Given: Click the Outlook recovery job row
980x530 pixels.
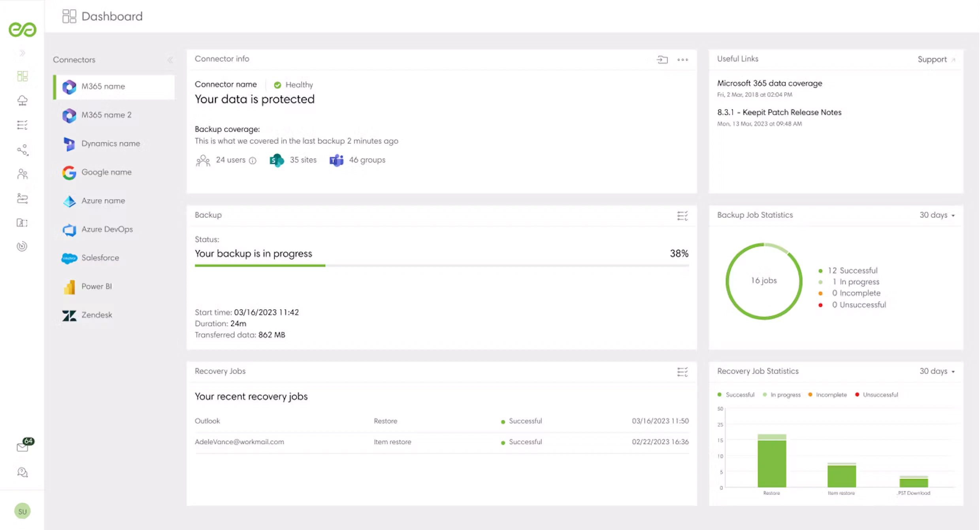Looking at the screenshot, I should coord(442,421).
